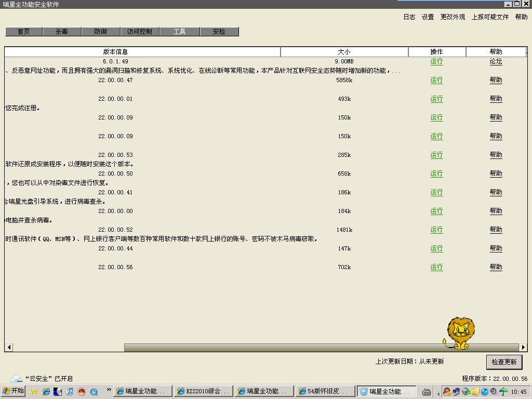Open 帮助 for version 22.00.00.01
The height and width of the screenshot is (399, 532).
pos(496,99)
